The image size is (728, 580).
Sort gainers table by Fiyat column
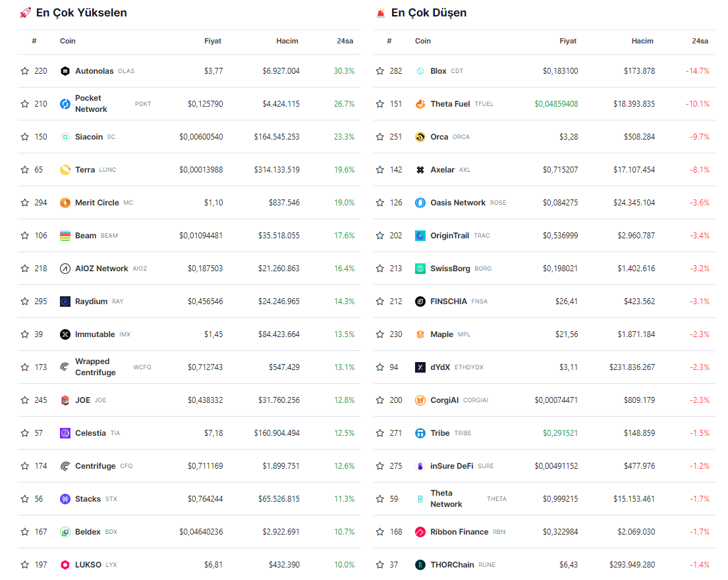pyautogui.click(x=213, y=41)
